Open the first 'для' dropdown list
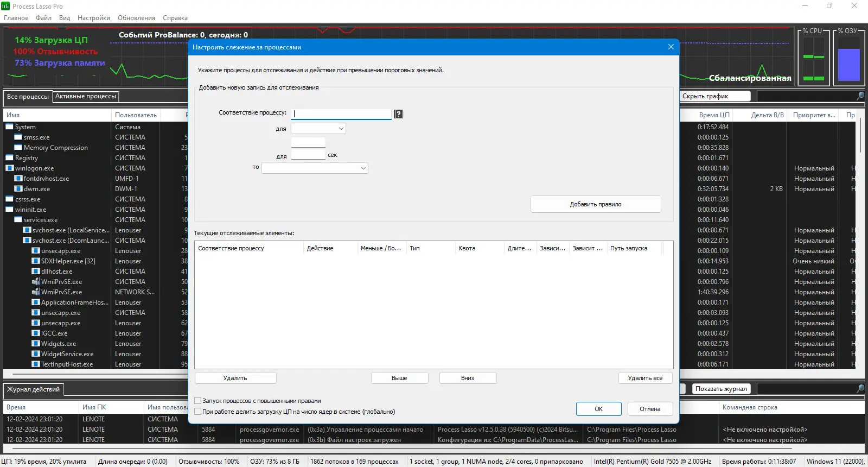Image resolution: width=868 pixels, height=467 pixels. point(318,129)
